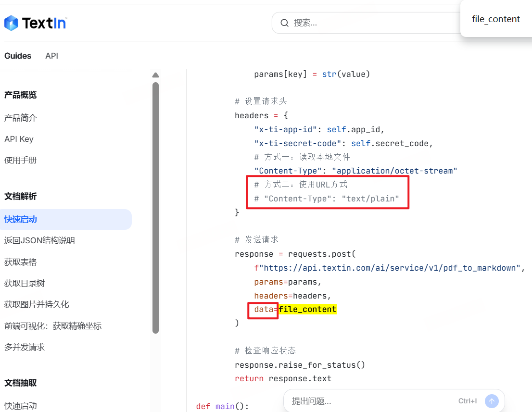Click the params=params argument

tap(288, 282)
